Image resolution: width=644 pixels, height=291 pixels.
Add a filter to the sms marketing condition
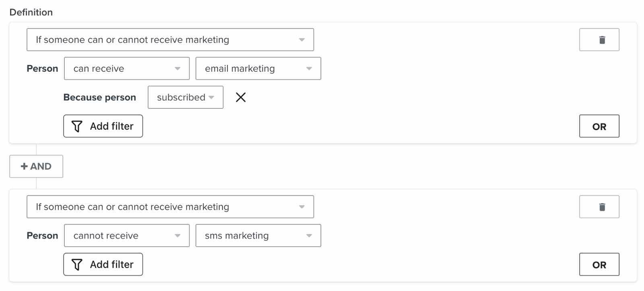point(103,264)
